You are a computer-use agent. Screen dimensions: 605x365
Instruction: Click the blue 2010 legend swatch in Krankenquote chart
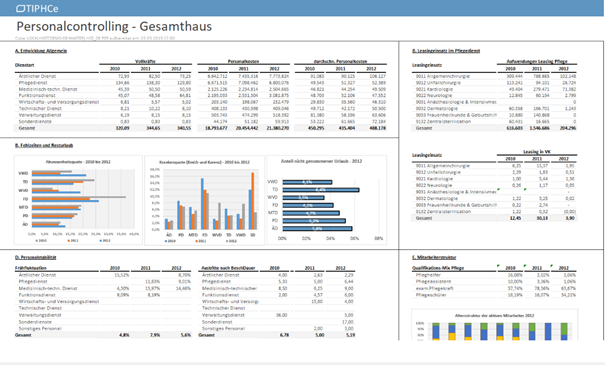pos(166,241)
